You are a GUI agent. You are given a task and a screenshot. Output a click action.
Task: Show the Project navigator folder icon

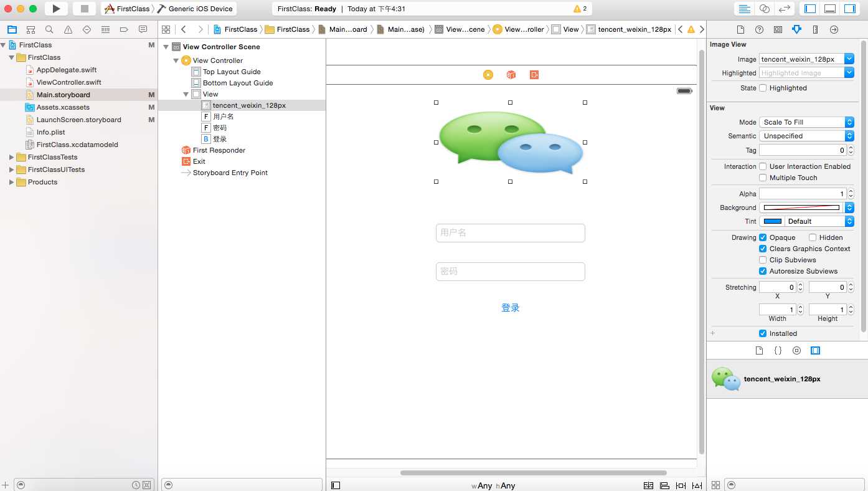click(x=12, y=29)
